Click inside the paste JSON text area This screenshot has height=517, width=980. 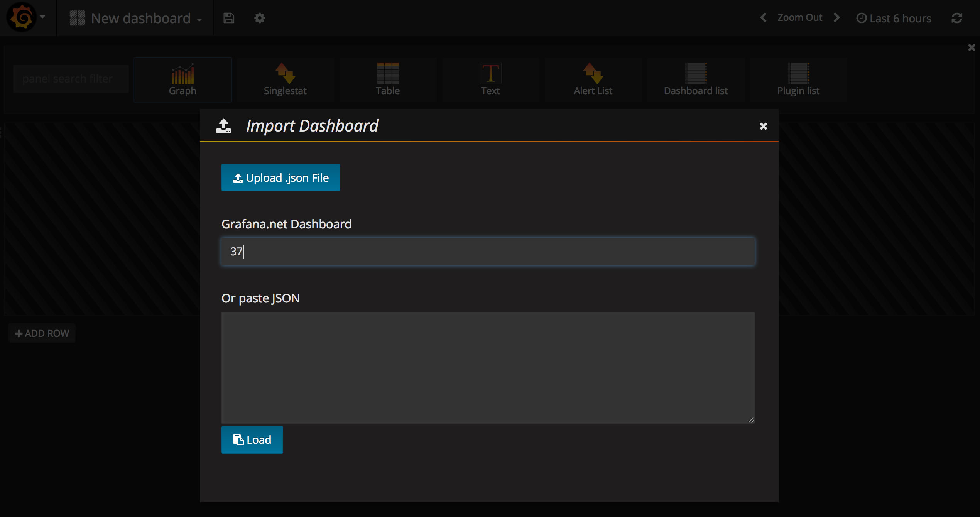488,367
